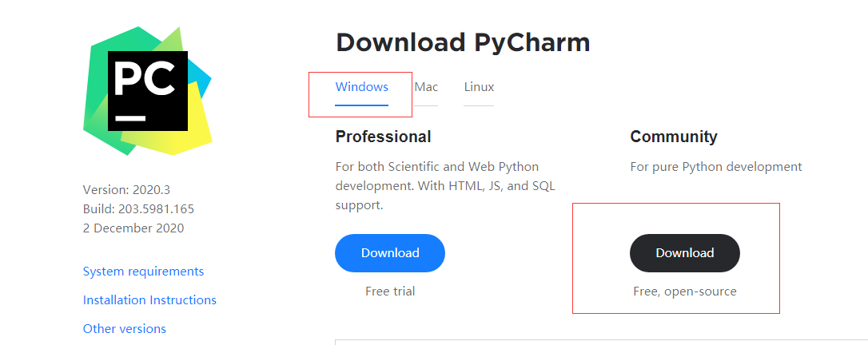Click the Version 2020.3 text
This screenshot has width=868, height=345.
(126, 190)
